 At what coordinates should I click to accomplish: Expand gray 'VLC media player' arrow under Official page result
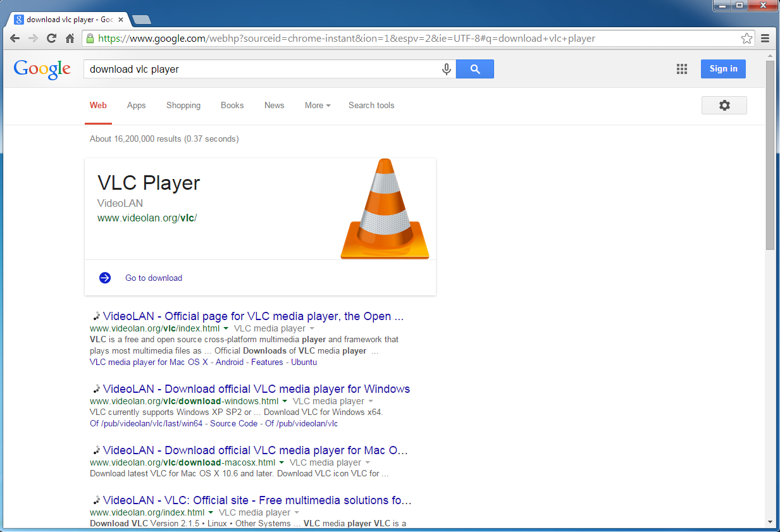(x=312, y=329)
